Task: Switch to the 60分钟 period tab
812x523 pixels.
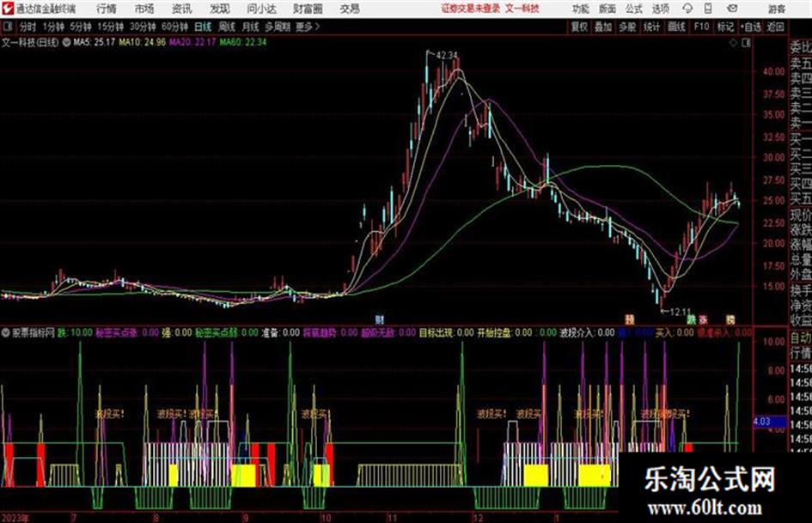Action: 174,27
